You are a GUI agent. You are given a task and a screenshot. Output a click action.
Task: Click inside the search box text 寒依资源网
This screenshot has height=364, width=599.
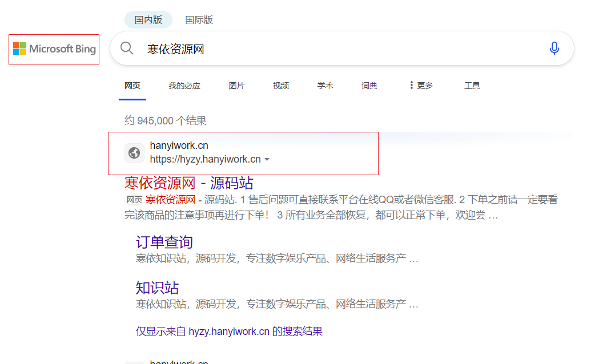[x=176, y=49]
